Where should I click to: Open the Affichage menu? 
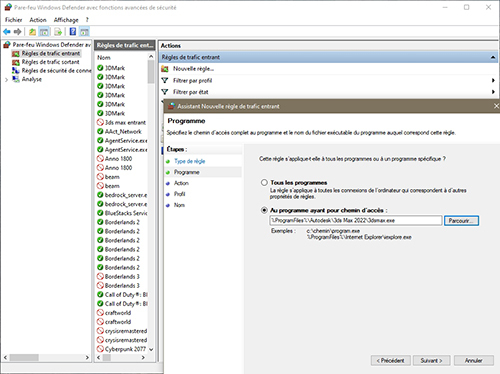pos(66,20)
